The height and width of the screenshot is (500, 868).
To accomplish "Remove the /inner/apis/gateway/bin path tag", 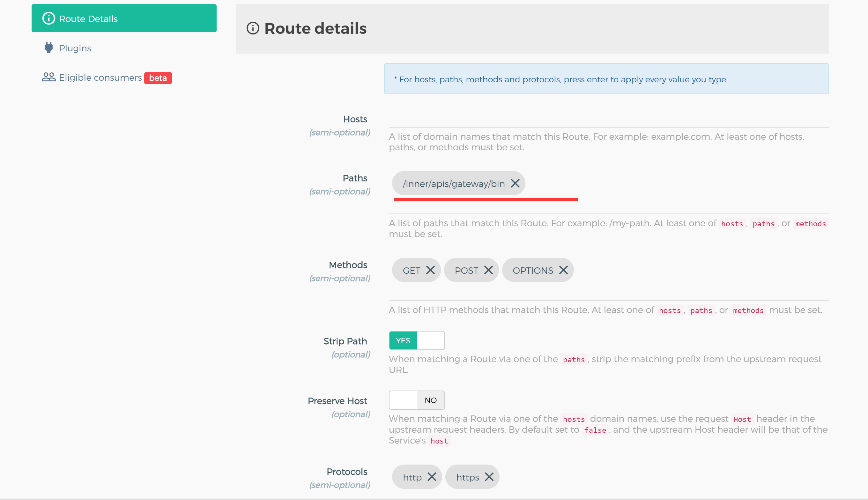I will [x=515, y=183].
